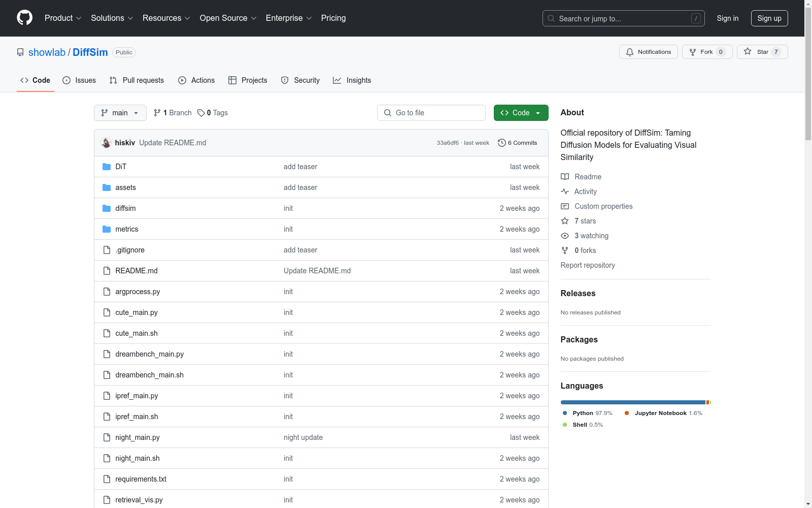The height and width of the screenshot is (508, 812).
Task: Open the showlab owner link
Action: pyautogui.click(x=47, y=52)
